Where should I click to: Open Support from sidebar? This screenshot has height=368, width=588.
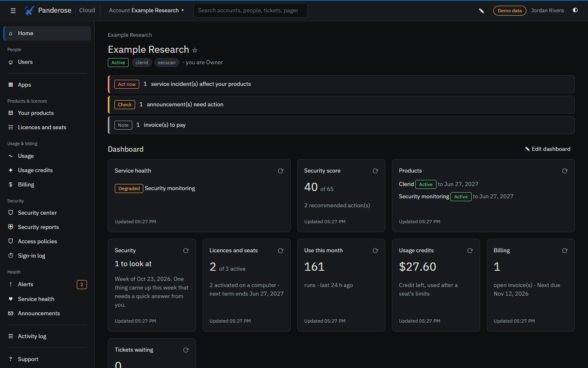tap(47, 359)
